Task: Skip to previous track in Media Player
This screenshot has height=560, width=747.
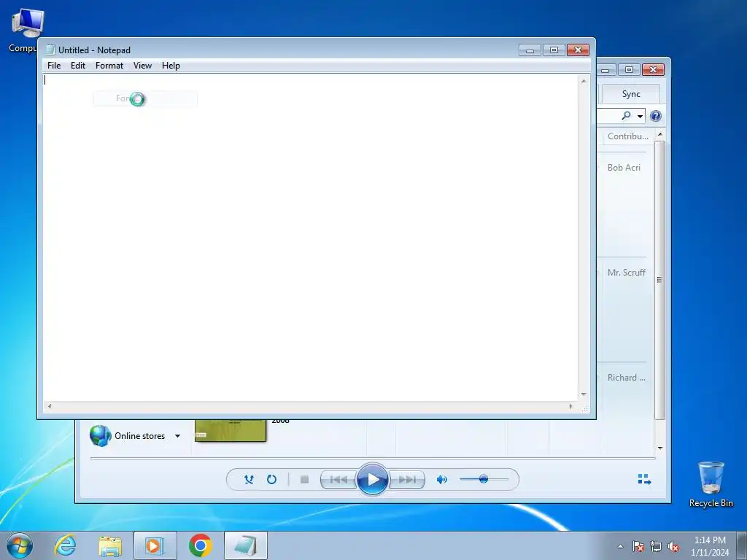Action: tap(338, 480)
